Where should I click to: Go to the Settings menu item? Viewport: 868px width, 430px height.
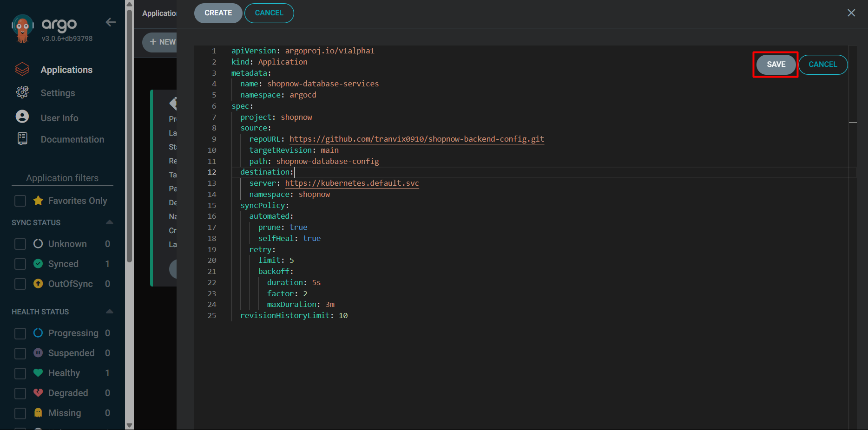pyautogui.click(x=58, y=93)
